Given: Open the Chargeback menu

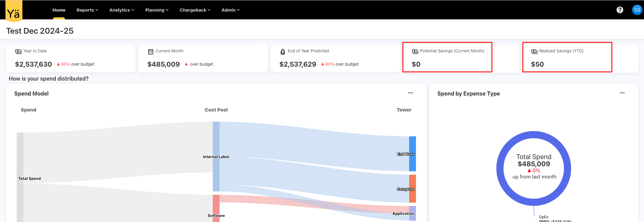Looking at the screenshot, I should pos(195,10).
